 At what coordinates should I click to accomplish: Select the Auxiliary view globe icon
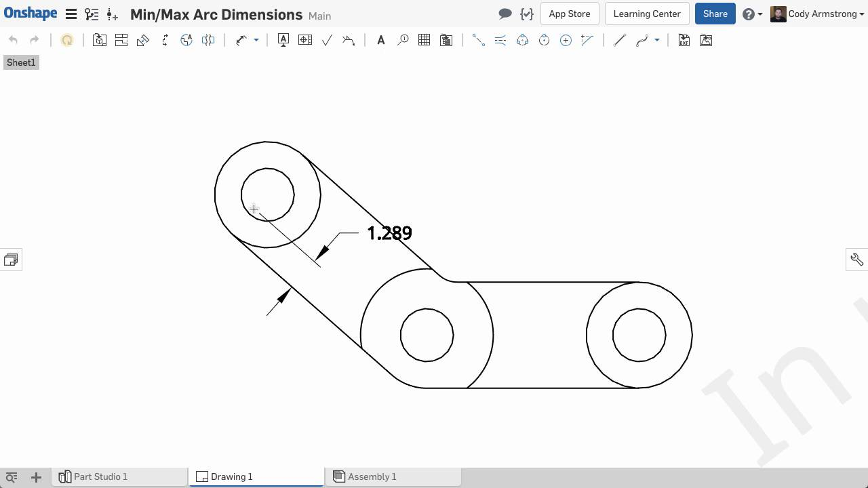pyautogui.click(x=186, y=41)
